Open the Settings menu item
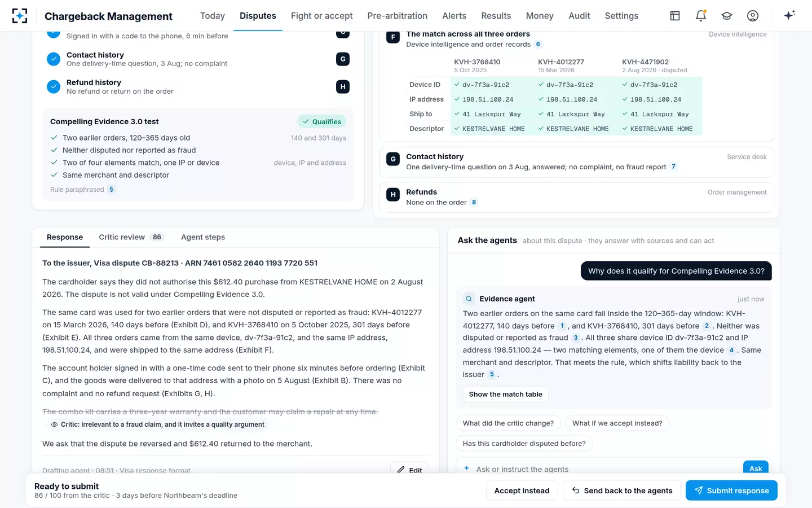The height and width of the screenshot is (508, 812). [621, 16]
